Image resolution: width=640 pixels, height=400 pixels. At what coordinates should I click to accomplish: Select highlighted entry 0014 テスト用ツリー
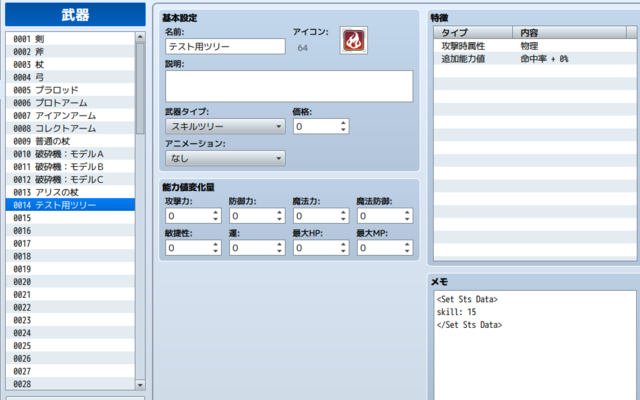(70, 205)
